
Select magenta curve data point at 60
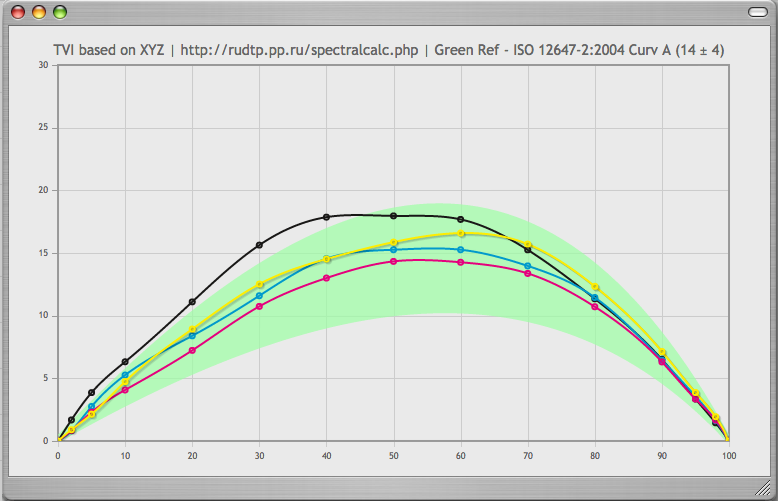coord(460,262)
